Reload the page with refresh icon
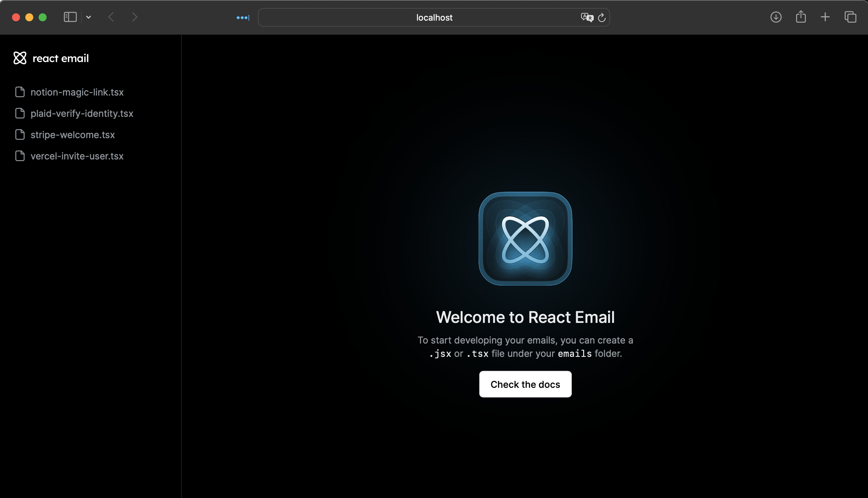The height and width of the screenshot is (498, 868). coord(602,17)
